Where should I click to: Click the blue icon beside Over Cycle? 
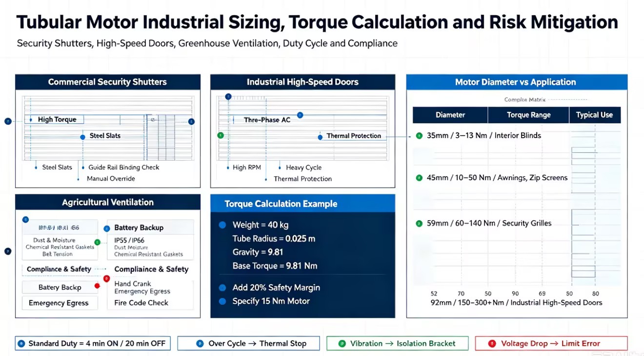click(x=200, y=343)
